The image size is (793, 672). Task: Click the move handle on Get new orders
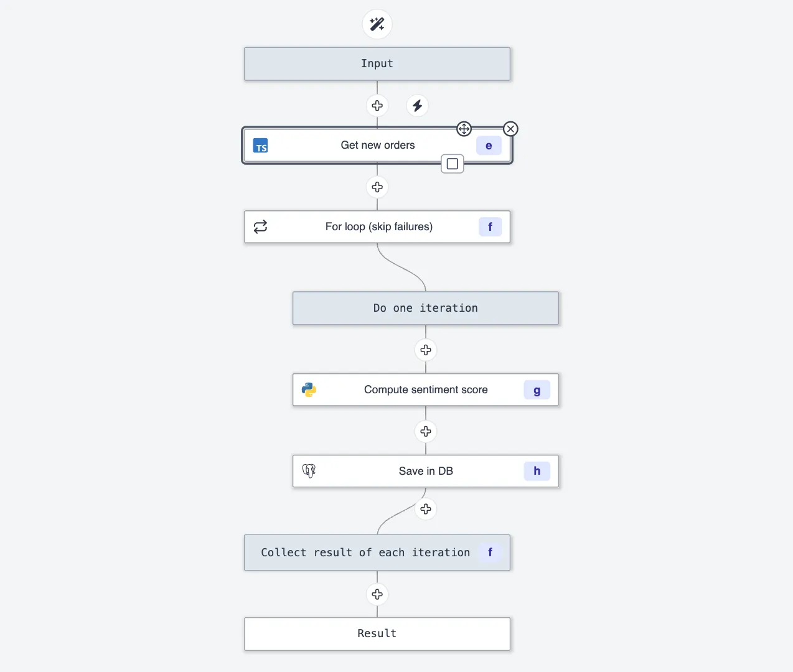pos(464,129)
